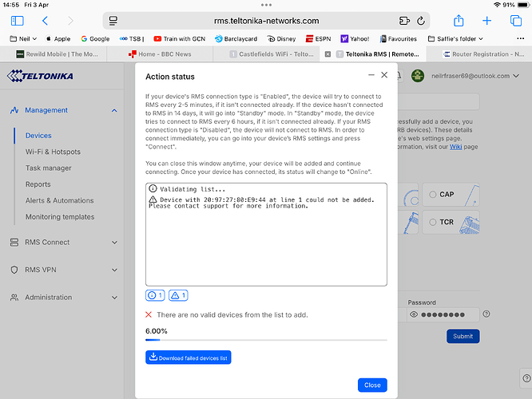Go back to previous page
The width and height of the screenshot is (532, 399).
45,21
